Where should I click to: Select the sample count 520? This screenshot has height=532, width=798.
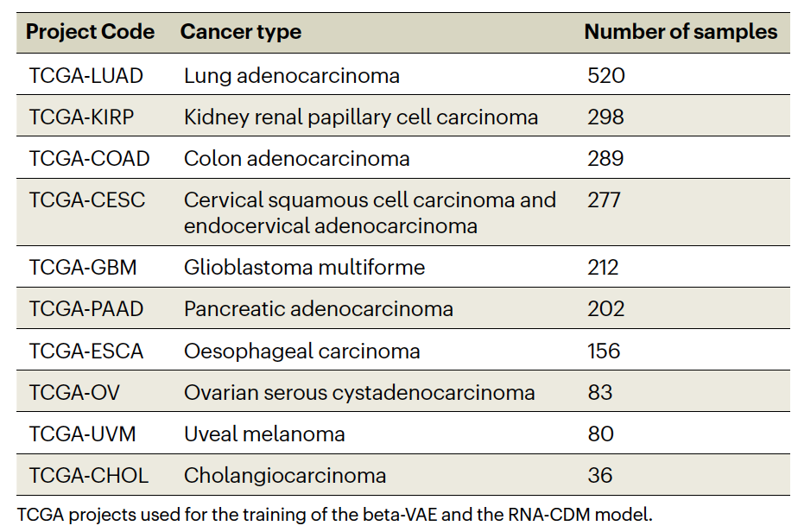coord(606,76)
